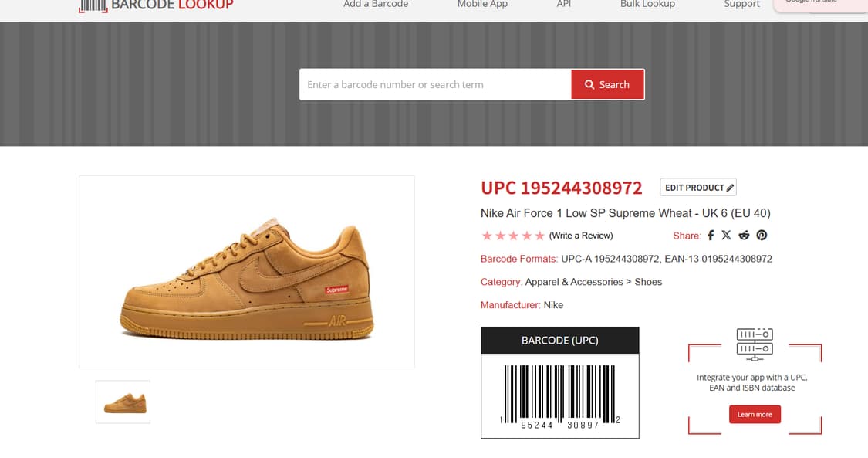The height and width of the screenshot is (458, 868).
Task: Select the small shoe thumbnail
Action: 123,402
